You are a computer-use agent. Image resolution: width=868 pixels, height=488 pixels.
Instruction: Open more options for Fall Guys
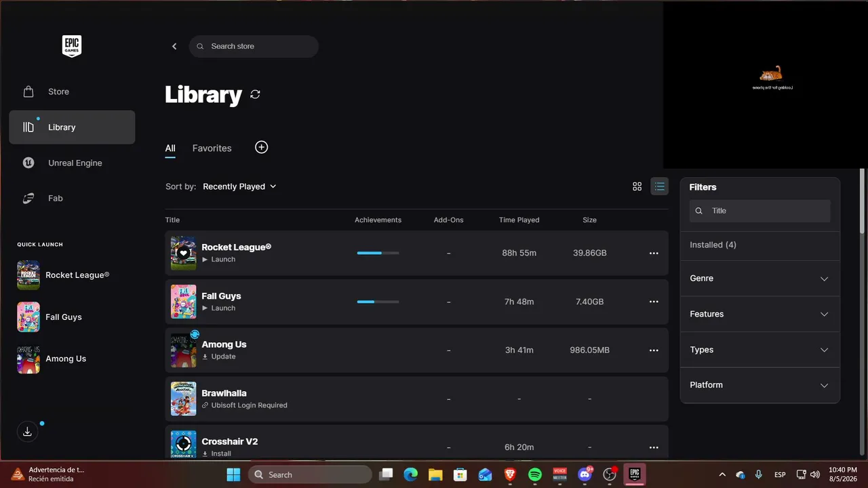click(654, 302)
